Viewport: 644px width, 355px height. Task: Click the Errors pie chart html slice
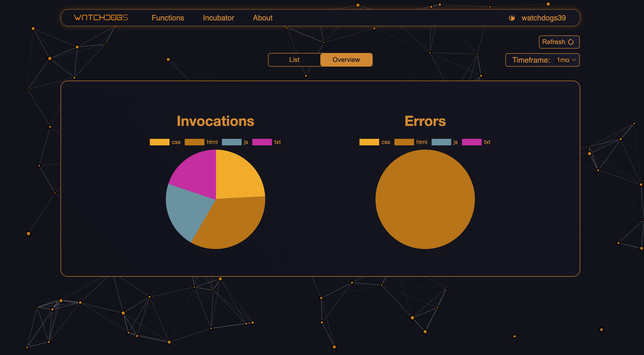(x=425, y=199)
